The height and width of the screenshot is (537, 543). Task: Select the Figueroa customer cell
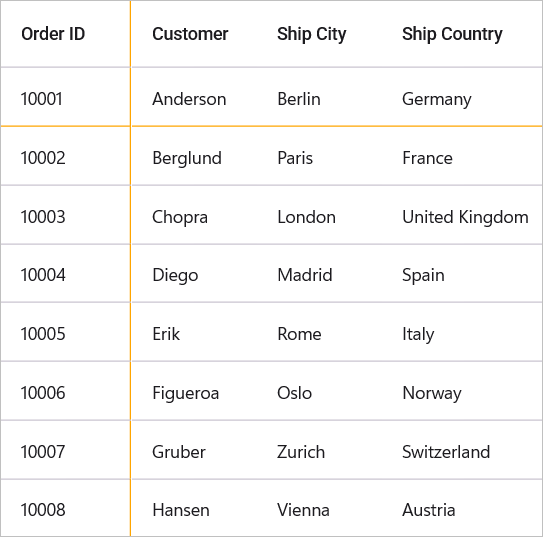194,391
